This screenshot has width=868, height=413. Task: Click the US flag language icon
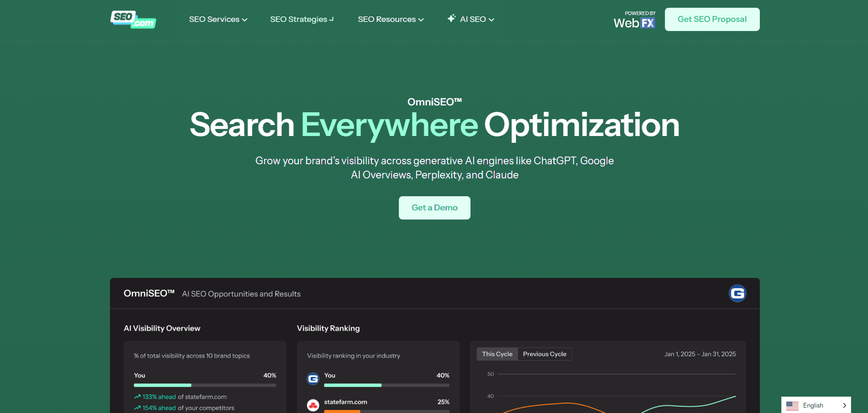792,405
